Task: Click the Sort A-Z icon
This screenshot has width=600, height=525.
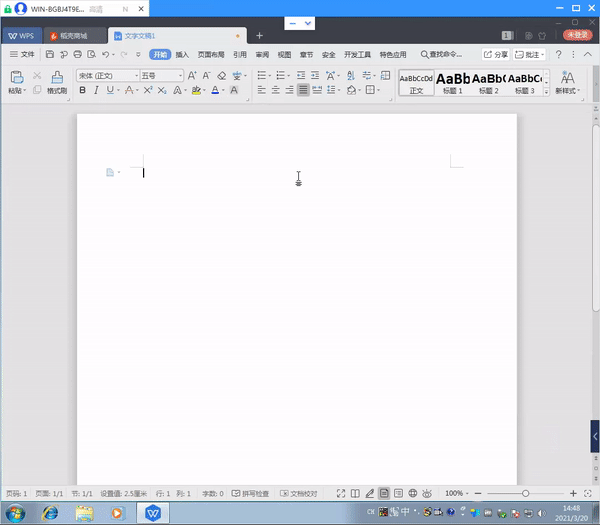Action: point(351,75)
